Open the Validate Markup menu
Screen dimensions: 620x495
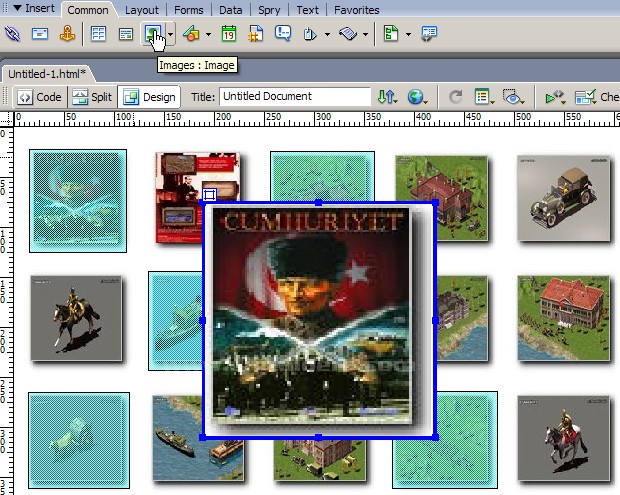555,97
